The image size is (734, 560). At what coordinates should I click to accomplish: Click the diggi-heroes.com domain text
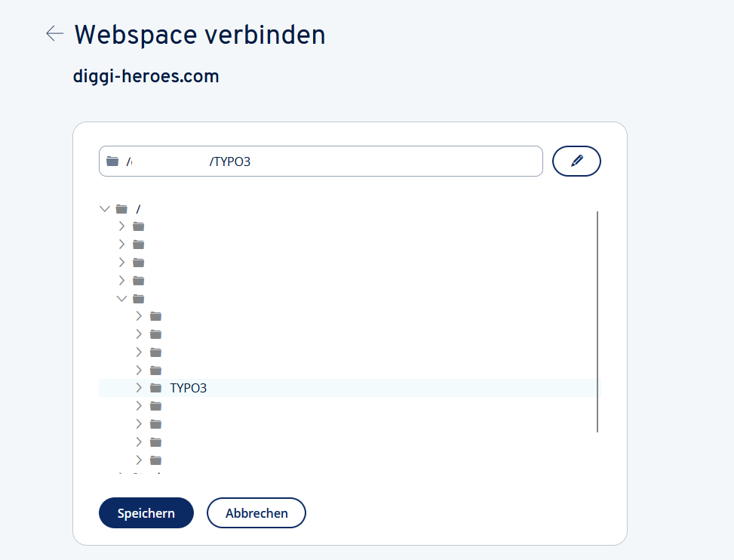click(x=146, y=76)
